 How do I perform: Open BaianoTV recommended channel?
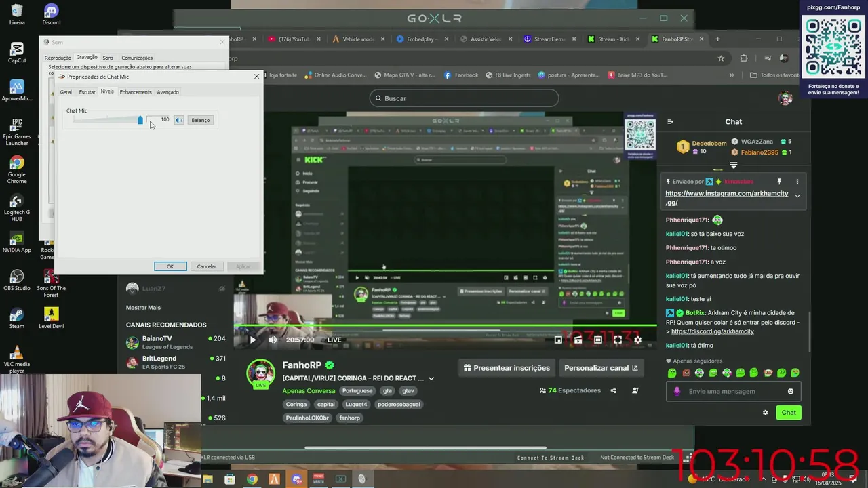pyautogui.click(x=175, y=342)
